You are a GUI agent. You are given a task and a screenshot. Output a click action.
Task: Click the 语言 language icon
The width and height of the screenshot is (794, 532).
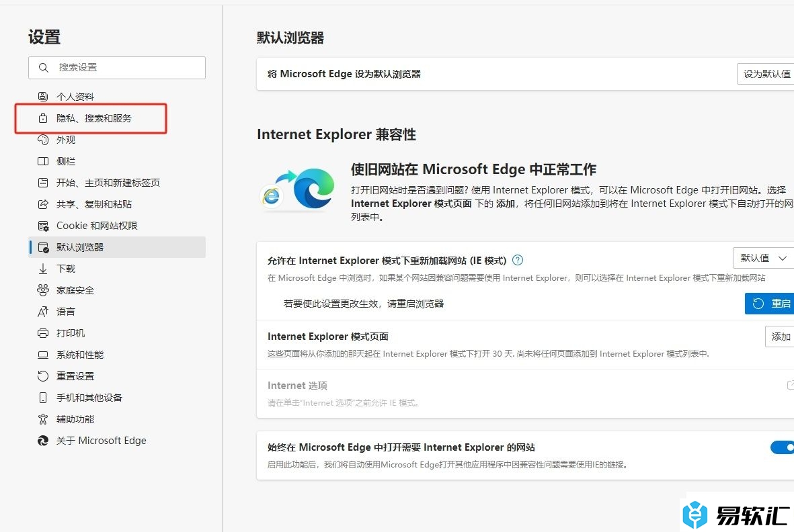coord(43,312)
